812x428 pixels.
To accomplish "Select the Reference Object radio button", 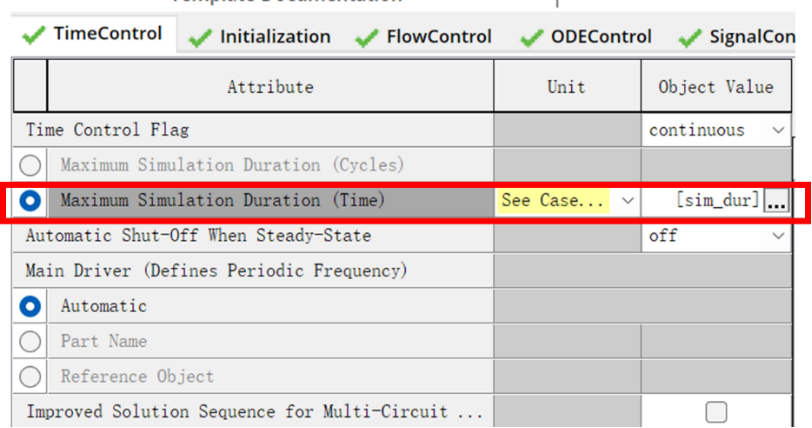I will 31,377.
